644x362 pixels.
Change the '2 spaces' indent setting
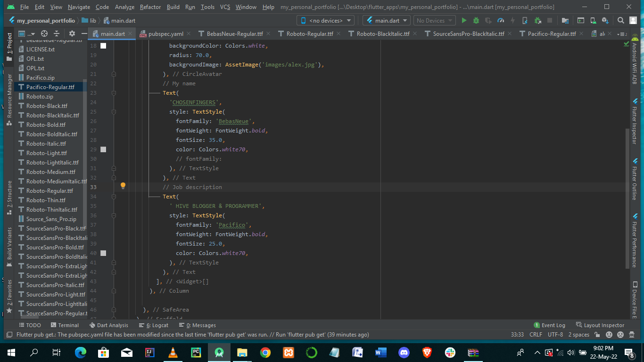[578, 335]
